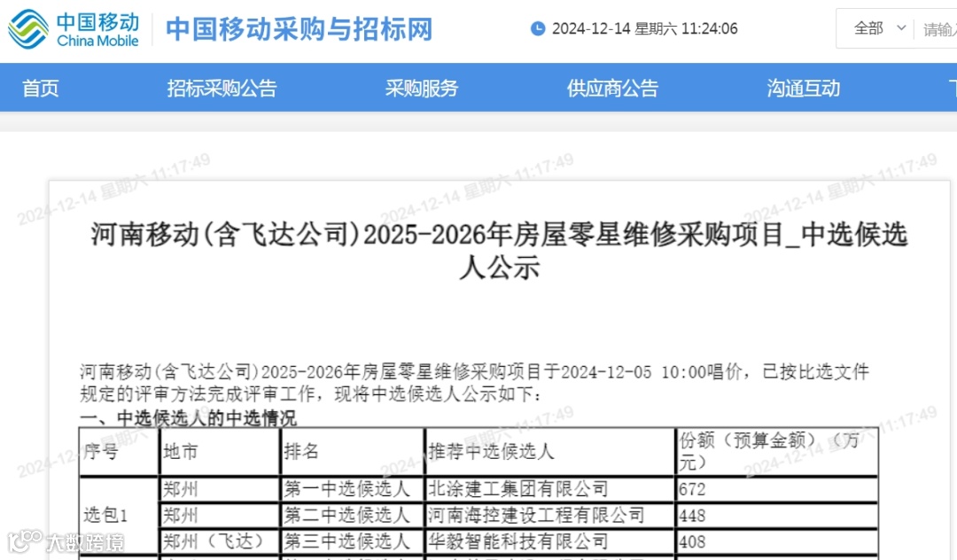Click the clock icon beside the date
This screenshot has width=957, height=560.
click(x=538, y=28)
